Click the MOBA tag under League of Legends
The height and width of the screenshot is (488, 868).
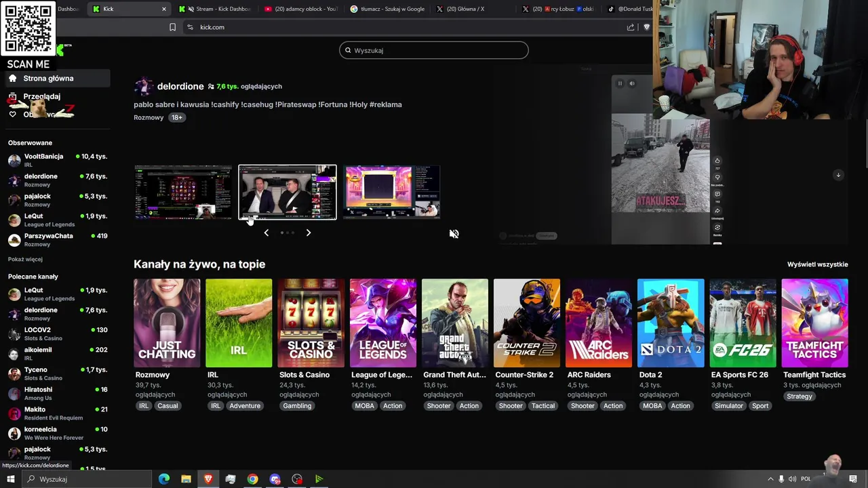[365, 406]
